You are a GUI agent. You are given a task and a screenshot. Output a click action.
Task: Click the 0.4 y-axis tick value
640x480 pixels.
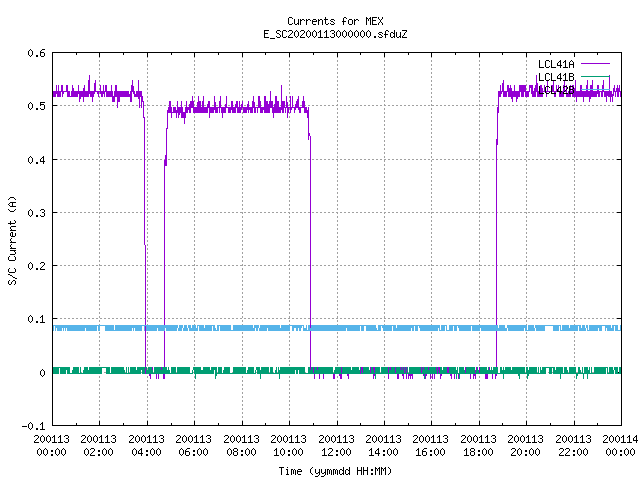pyautogui.click(x=36, y=160)
